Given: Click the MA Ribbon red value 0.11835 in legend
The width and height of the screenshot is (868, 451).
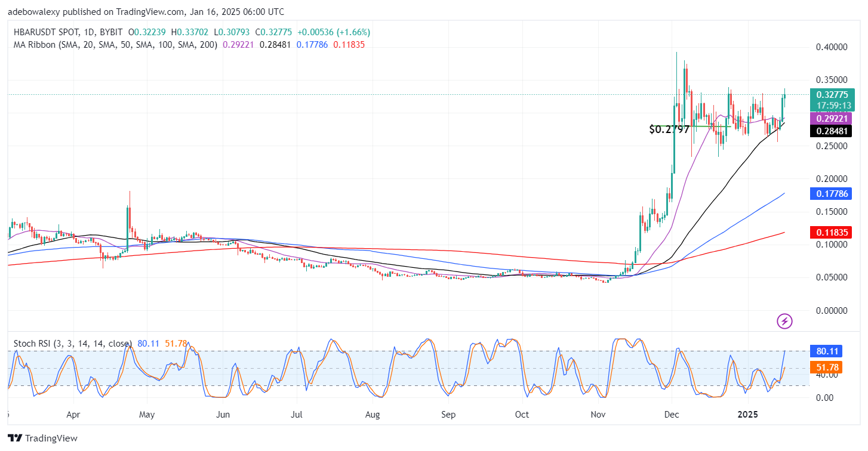Looking at the screenshot, I should 349,44.
